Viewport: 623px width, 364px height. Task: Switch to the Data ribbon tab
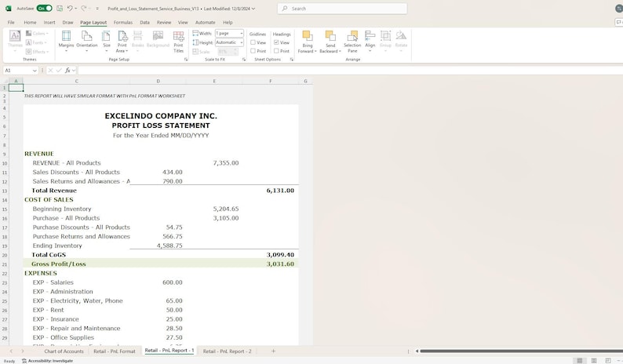(x=144, y=23)
